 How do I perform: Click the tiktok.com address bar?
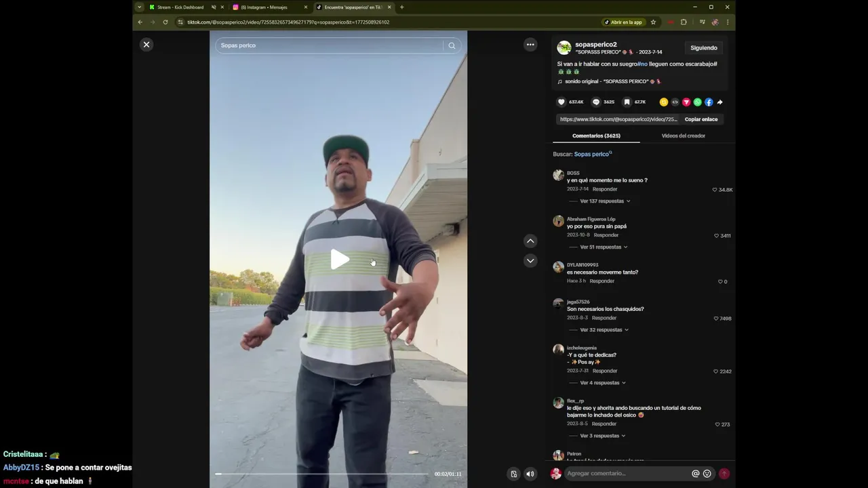coord(387,22)
